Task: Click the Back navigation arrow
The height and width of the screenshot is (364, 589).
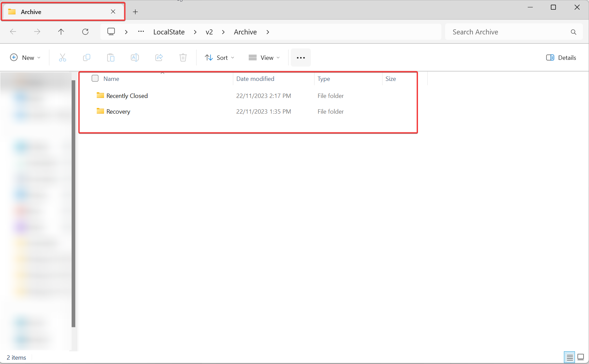Action: pyautogui.click(x=13, y=32)
